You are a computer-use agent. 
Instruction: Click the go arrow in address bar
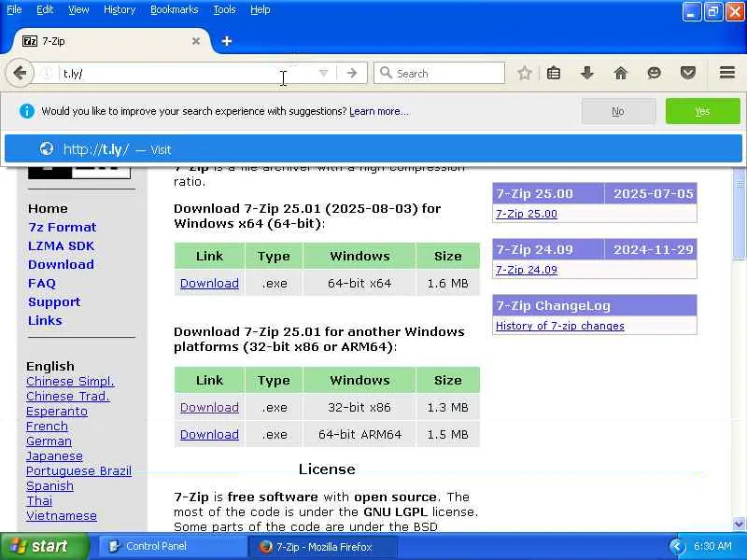tap(352, 74)
